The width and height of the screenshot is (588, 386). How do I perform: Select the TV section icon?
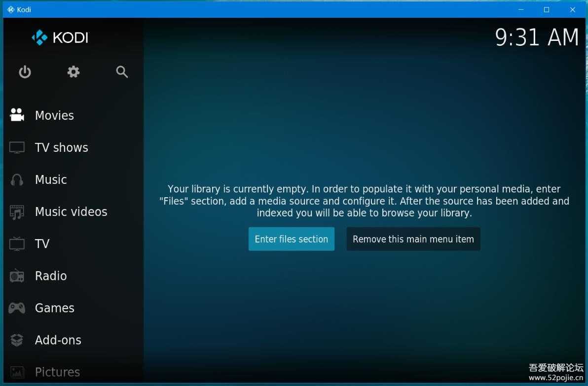(x=16, y=244)
